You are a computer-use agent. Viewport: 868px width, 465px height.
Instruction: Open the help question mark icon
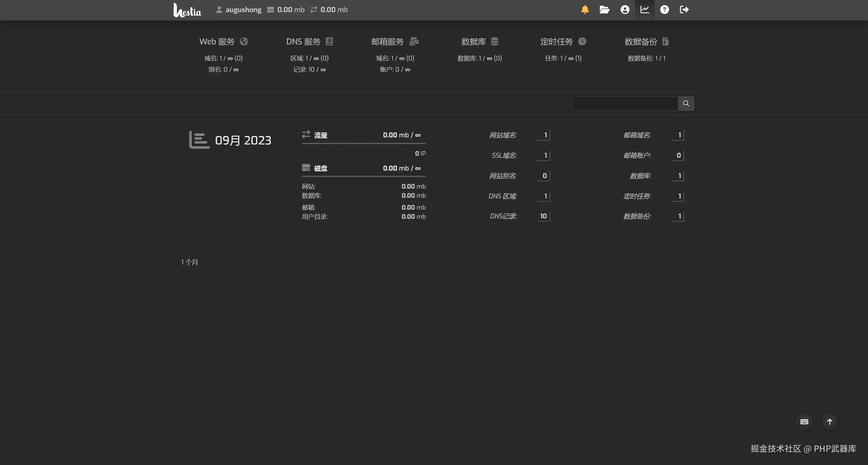click(x=665, y=10)
